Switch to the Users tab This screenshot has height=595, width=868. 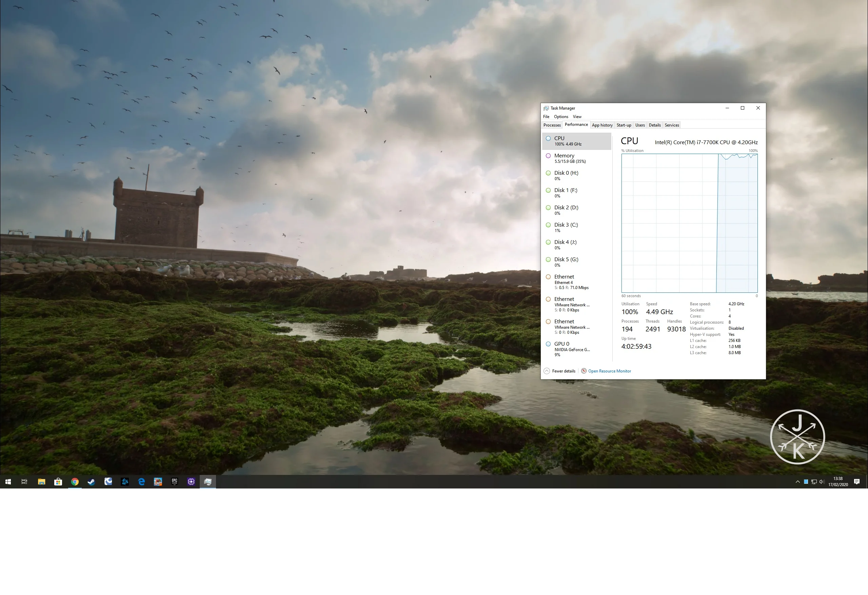(640, 125)
